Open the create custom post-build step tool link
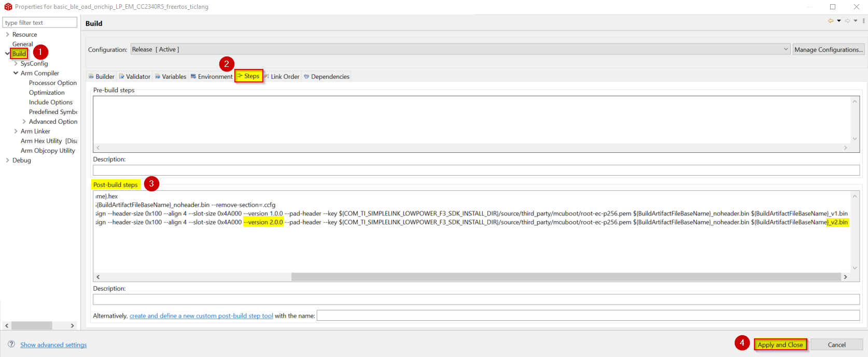 point(201,316)
